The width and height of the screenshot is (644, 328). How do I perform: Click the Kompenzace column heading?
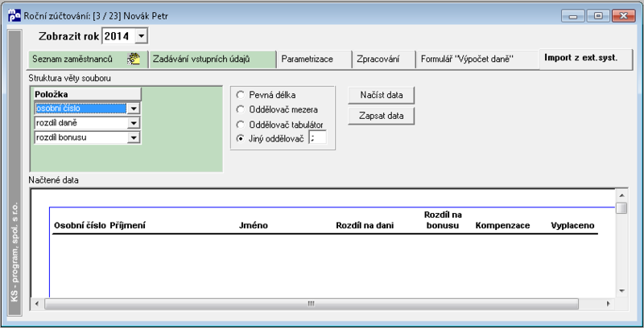coord(502,225)
